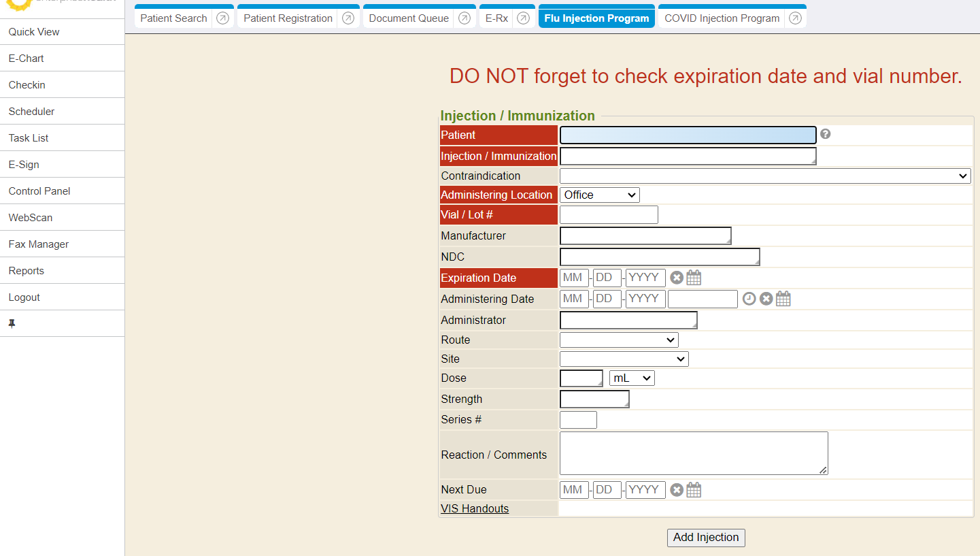This screenshot has width=980, height=556.
Task: Click the help icon beside Patient field
Action: (825, 134)
